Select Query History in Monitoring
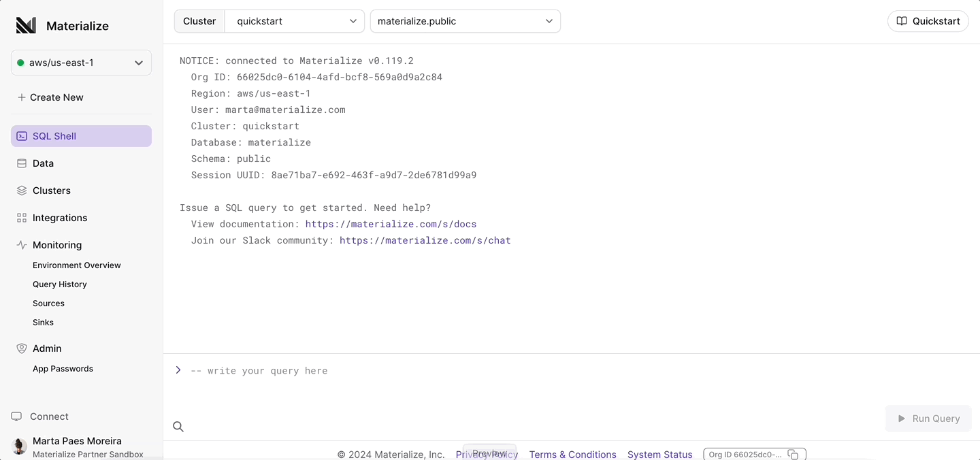The height and width of the screenshot is (460, 980). tap(59, 284)
